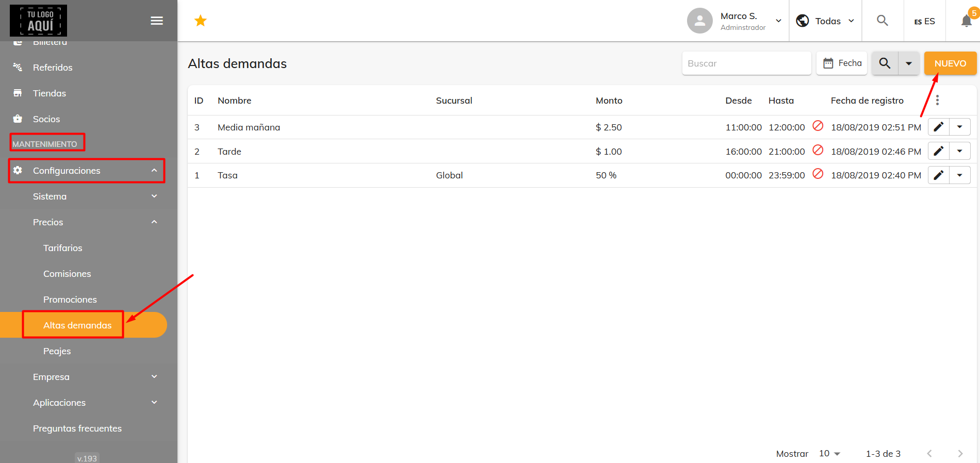Click the globe icon beside Todas
980x463 pixels.
(803, 21)
